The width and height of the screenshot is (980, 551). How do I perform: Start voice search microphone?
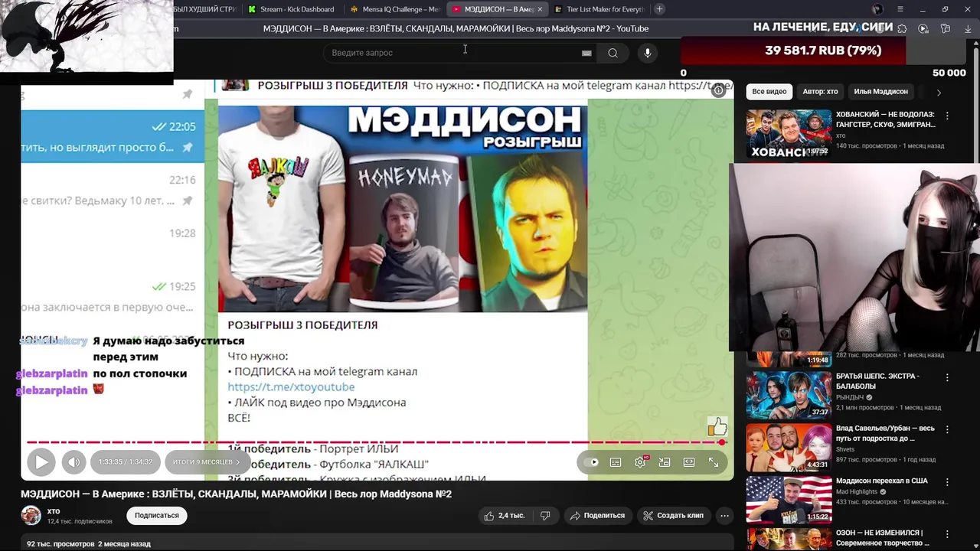pyautogui.click(x=648, y=53)
